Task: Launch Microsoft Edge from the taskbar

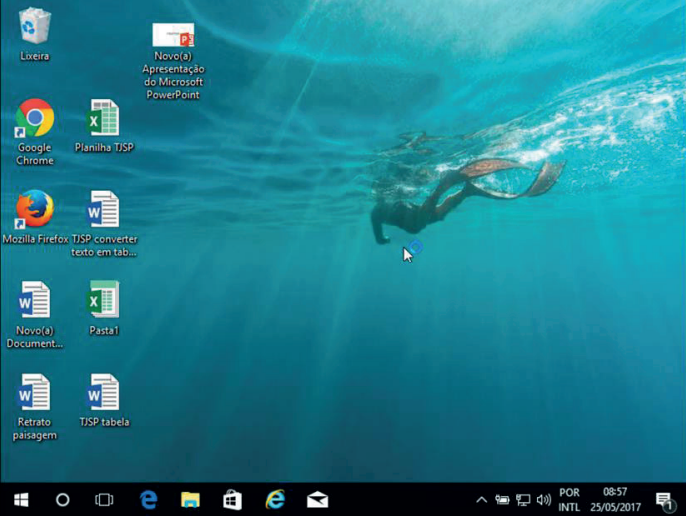Action: pyautogui.click(x=149, y=499)
